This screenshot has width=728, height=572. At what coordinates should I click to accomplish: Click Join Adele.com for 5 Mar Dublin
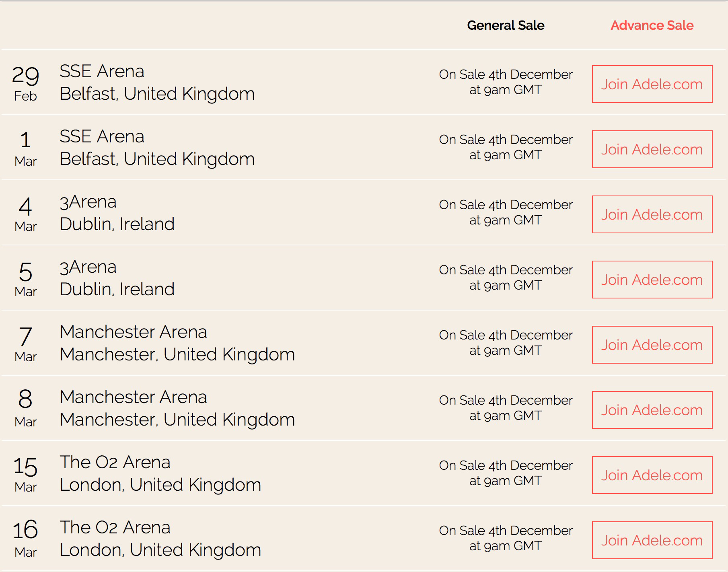[652, 280]
